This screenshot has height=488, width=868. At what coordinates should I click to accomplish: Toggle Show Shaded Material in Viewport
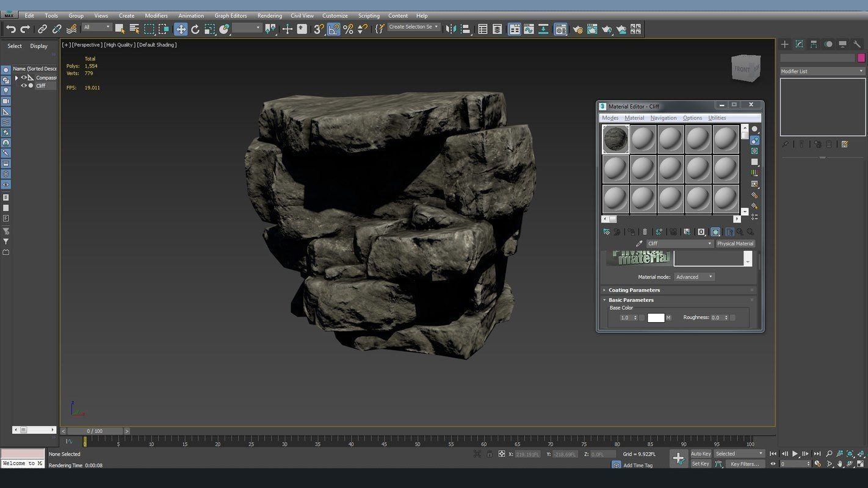(715, 232)
